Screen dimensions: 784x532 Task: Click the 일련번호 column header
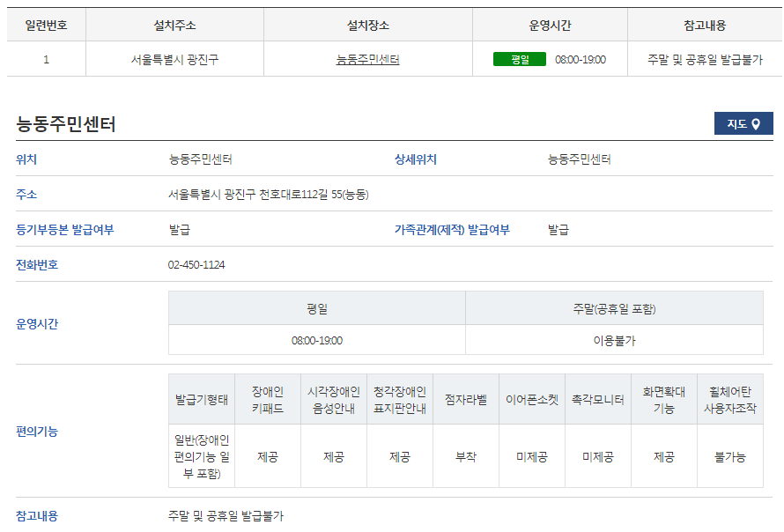(46, 25)
